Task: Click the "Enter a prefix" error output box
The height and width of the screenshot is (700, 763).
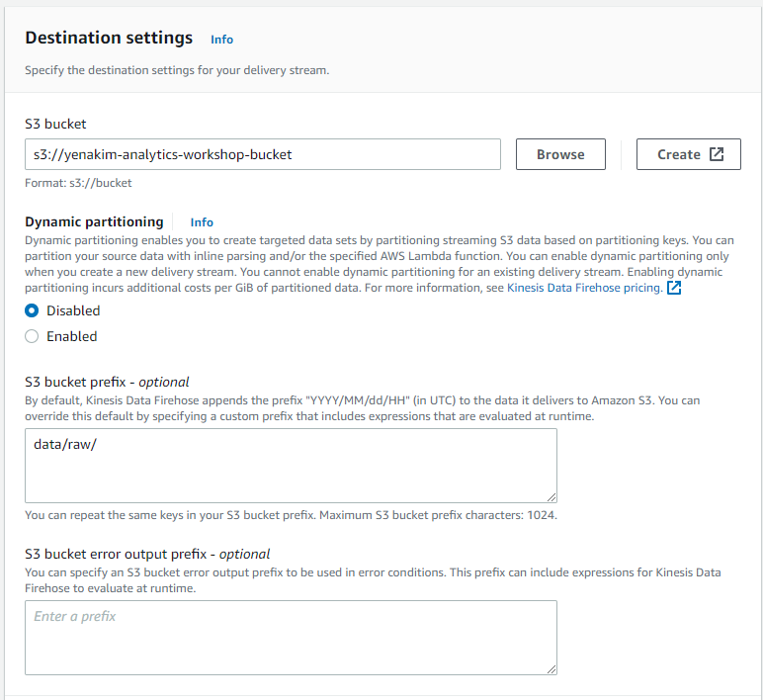Action: coord(291,638)
